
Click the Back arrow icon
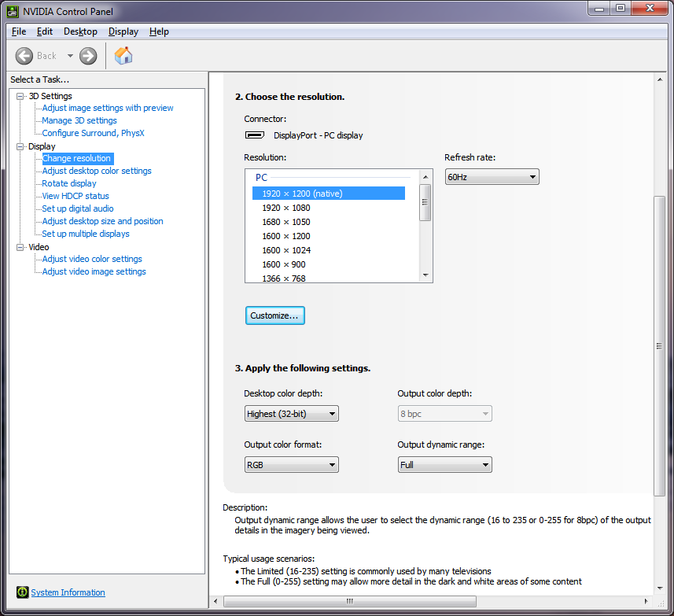point(24,56)
